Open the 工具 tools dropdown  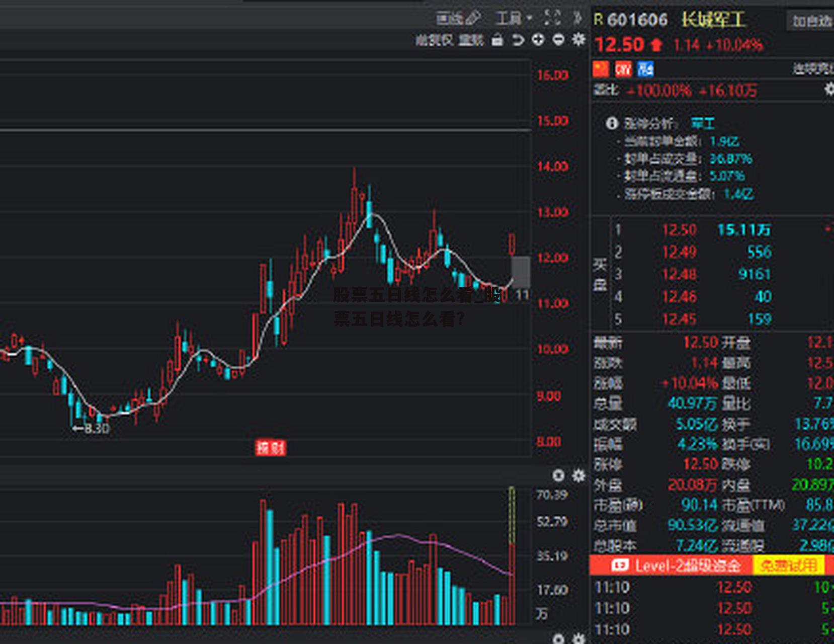[x=514, y=19]
